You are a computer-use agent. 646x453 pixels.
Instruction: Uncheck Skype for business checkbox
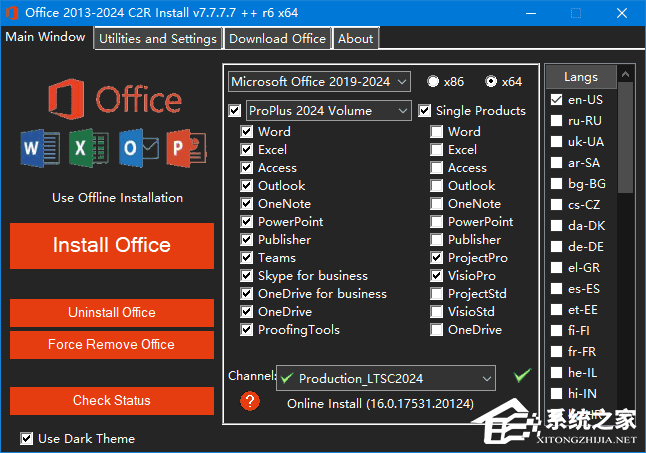(247, 276)
